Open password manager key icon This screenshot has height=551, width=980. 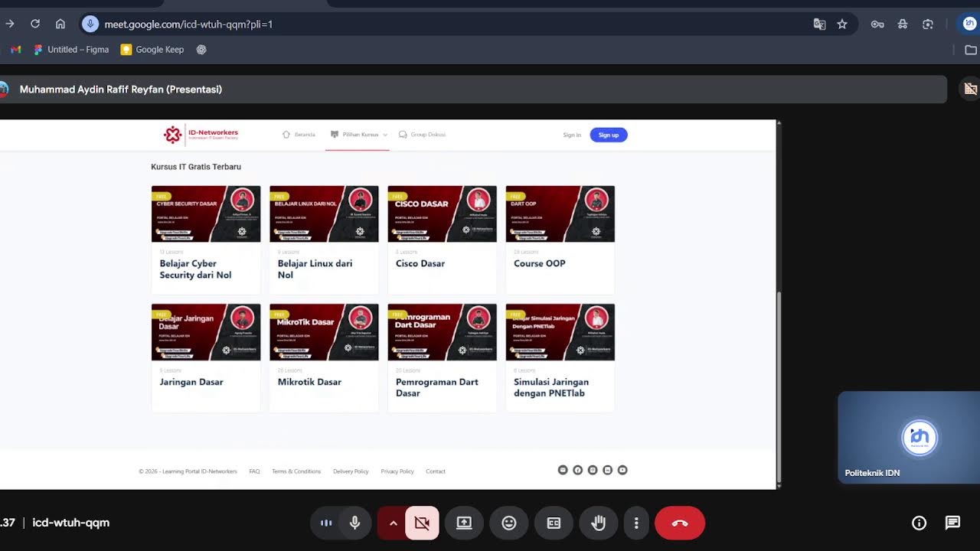point(877,24)
